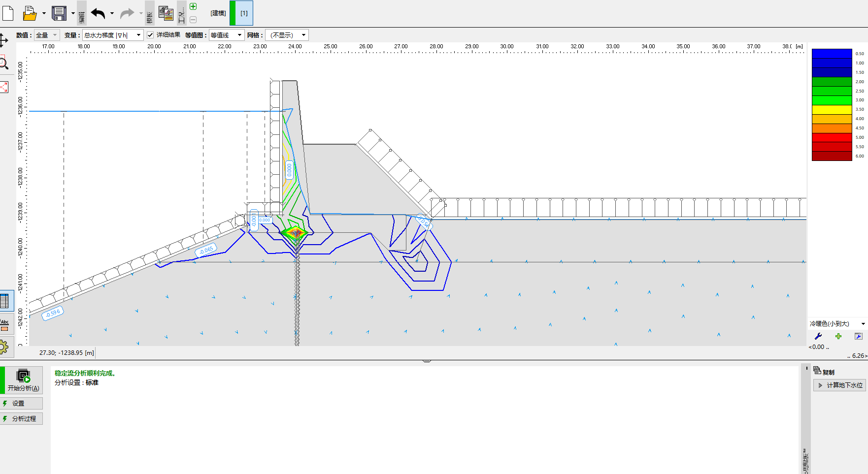Viewport: 868px width, 474px height.
Task: Click the panel splitter grip above the output panel
Action: [x=427, y=361]
